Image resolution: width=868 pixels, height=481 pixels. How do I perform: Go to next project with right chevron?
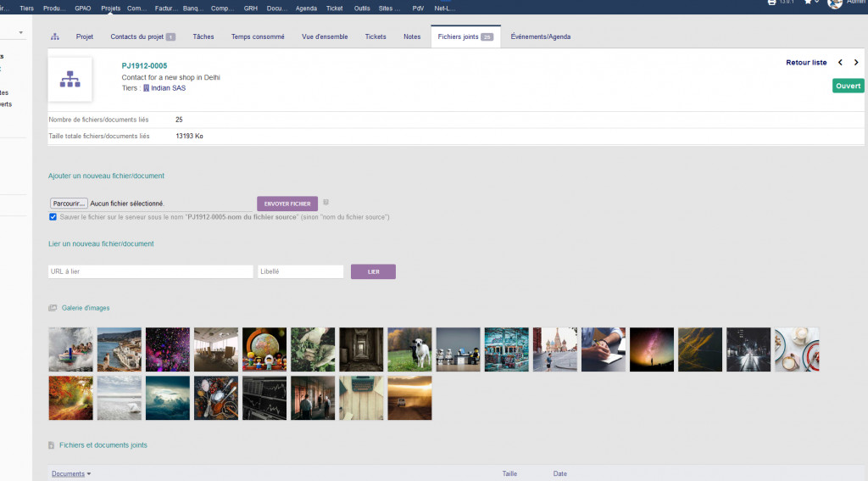pos(856,63)
